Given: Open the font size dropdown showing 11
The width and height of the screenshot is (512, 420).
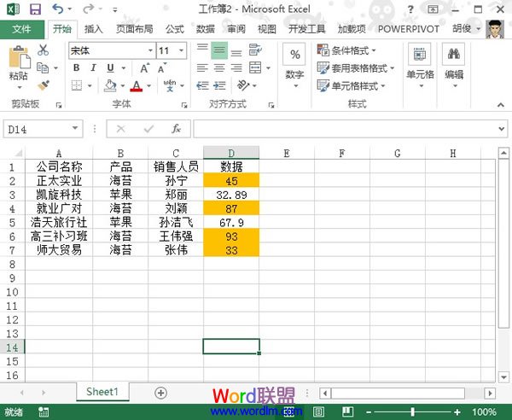Looking at the screenshot, I should click(x=181, y=50).
